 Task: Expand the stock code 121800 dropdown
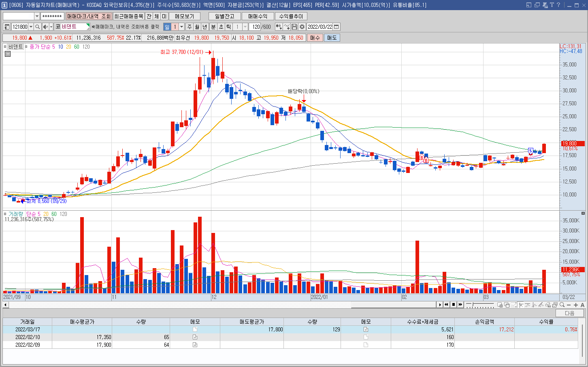pyautogui.click(x=31, y=27)
